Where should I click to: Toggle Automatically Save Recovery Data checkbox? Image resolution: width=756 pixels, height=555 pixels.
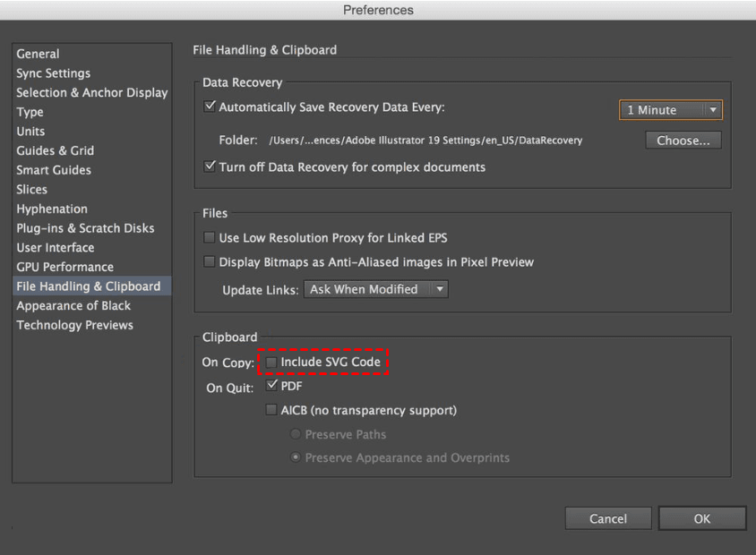click(210, 107)
